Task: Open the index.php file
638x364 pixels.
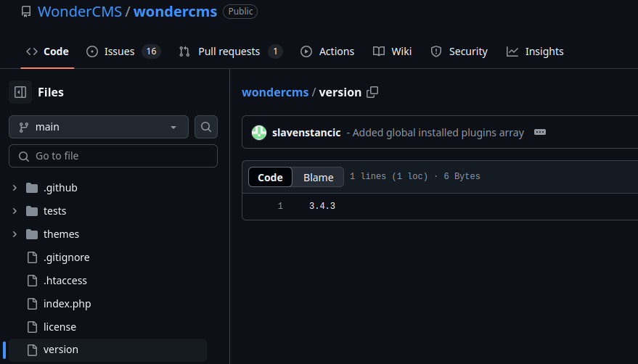Action: point(67,304)
